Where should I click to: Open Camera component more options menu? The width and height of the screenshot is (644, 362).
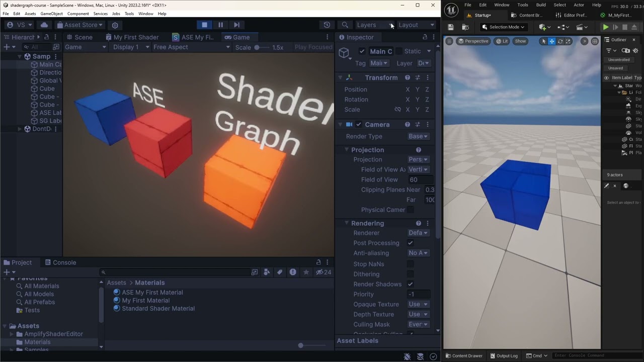pos(428,124)
